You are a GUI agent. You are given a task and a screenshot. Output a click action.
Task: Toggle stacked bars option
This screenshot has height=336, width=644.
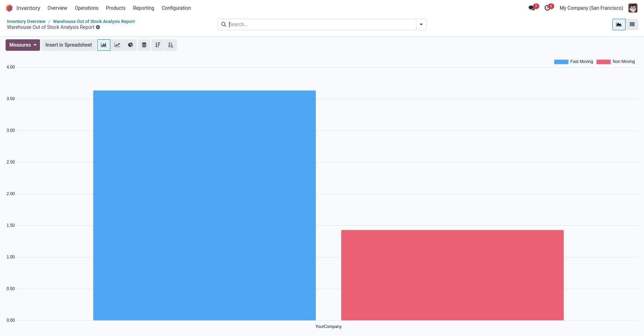point(144,45)
